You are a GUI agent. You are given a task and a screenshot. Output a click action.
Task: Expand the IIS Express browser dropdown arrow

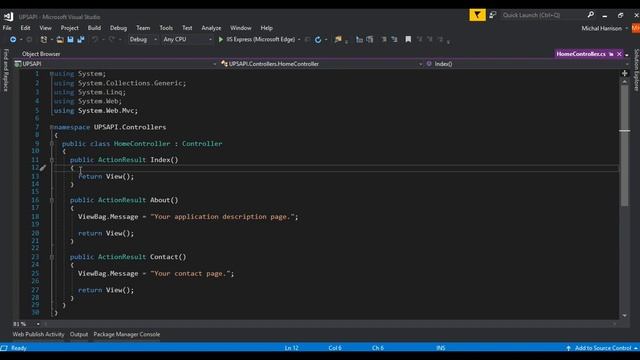click(299, 40)
